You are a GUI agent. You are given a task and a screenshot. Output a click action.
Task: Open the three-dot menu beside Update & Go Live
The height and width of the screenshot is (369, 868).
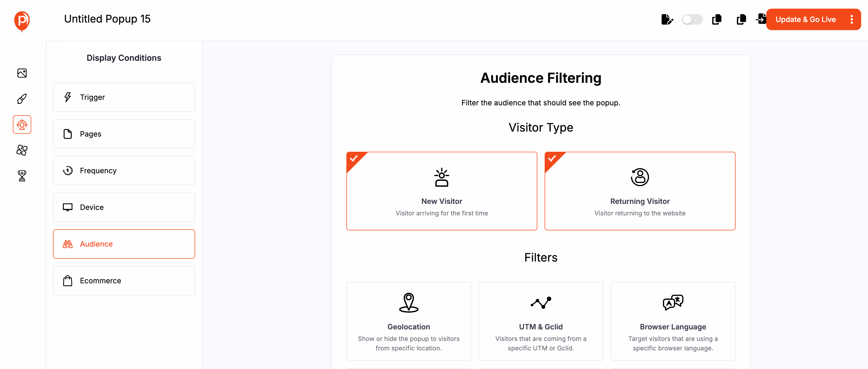pyautogui.click(x=852, y=19)
